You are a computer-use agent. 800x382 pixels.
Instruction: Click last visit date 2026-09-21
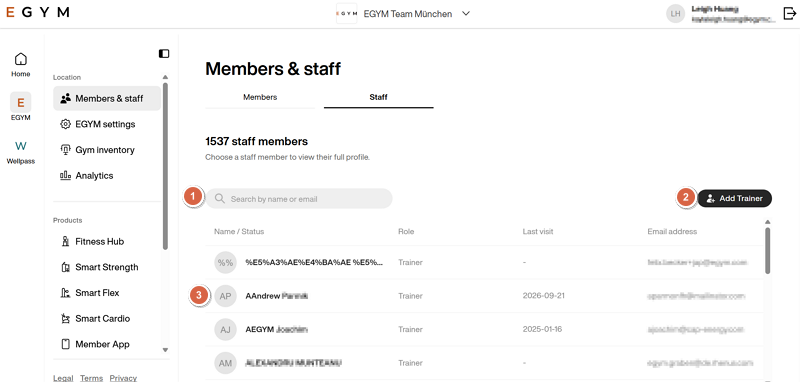point(543,296)
